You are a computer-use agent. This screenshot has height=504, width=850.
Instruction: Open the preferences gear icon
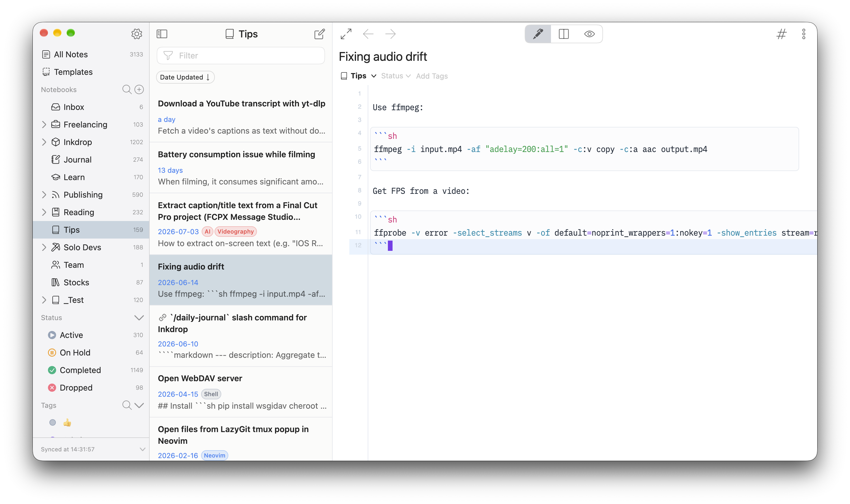[137, 34]
